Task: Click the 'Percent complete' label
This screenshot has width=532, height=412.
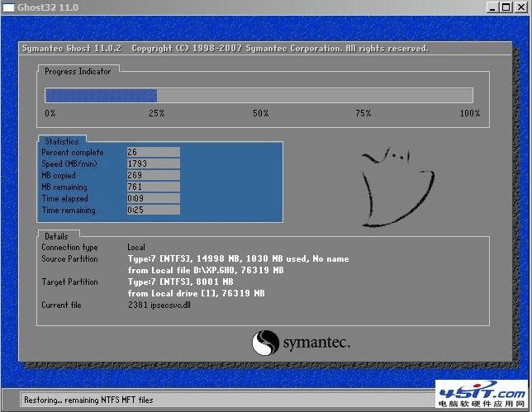Action: pos(73,153)
